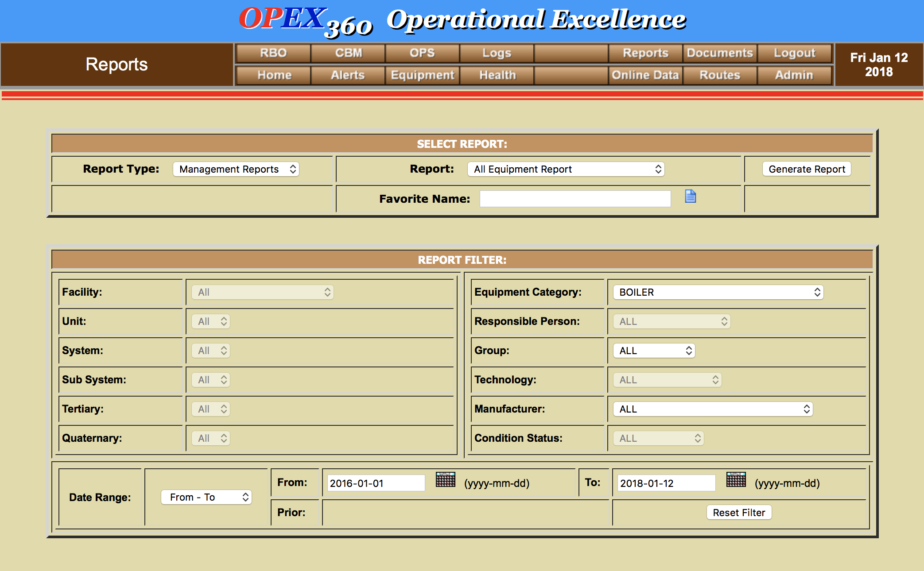This screenshot has width=924, height=571.
Task: Click the Generate Report button
Action: pos(807,169)
